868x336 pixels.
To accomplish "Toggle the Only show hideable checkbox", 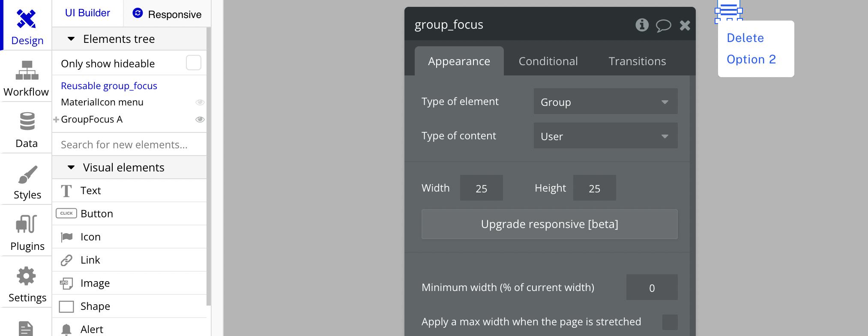I will coord(194,63).
